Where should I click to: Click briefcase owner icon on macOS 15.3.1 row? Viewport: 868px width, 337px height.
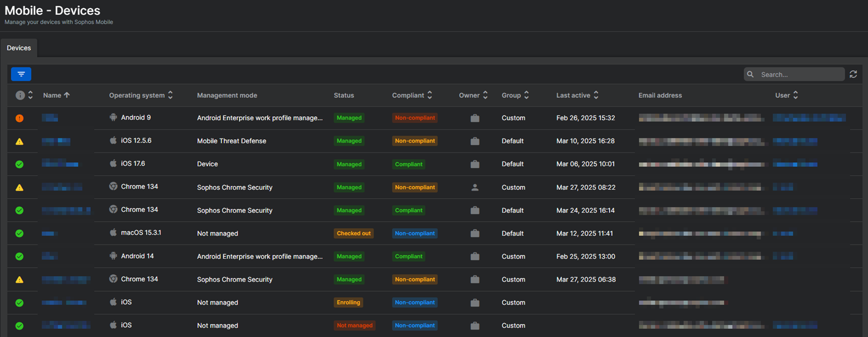point(475,233)
